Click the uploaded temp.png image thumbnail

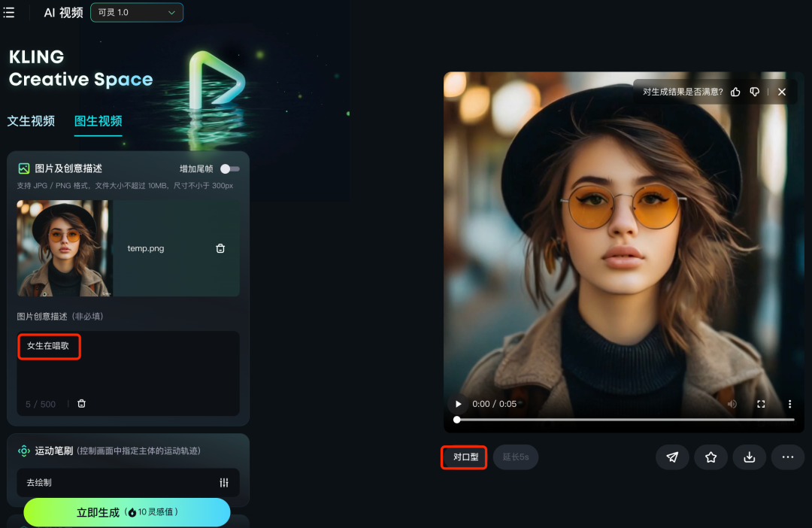point(64,248)
